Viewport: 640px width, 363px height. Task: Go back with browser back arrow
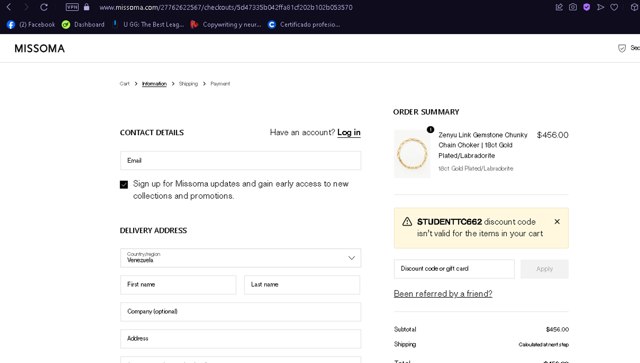9,7
